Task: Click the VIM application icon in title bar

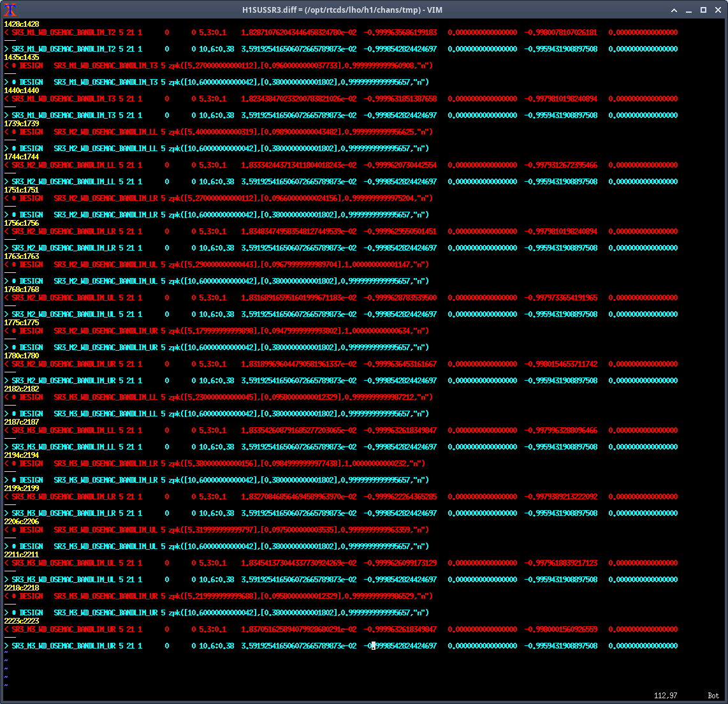Action: tap(10, 10)
